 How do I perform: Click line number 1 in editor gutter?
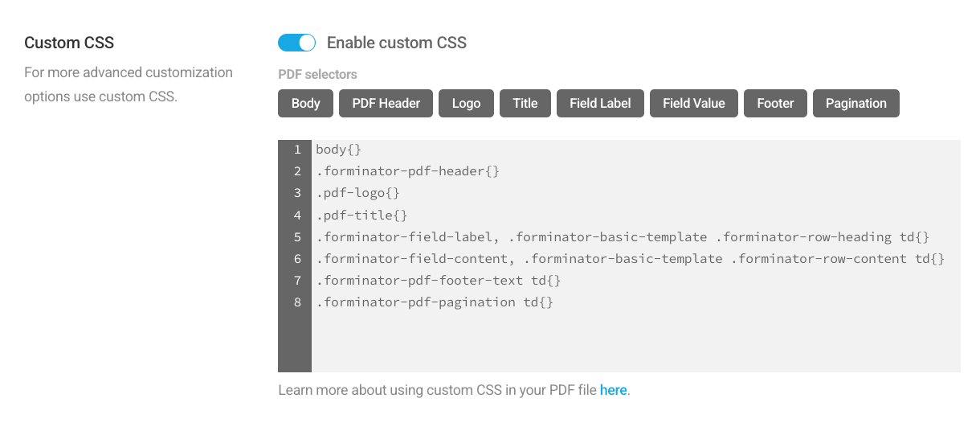(x=297, y=150)
